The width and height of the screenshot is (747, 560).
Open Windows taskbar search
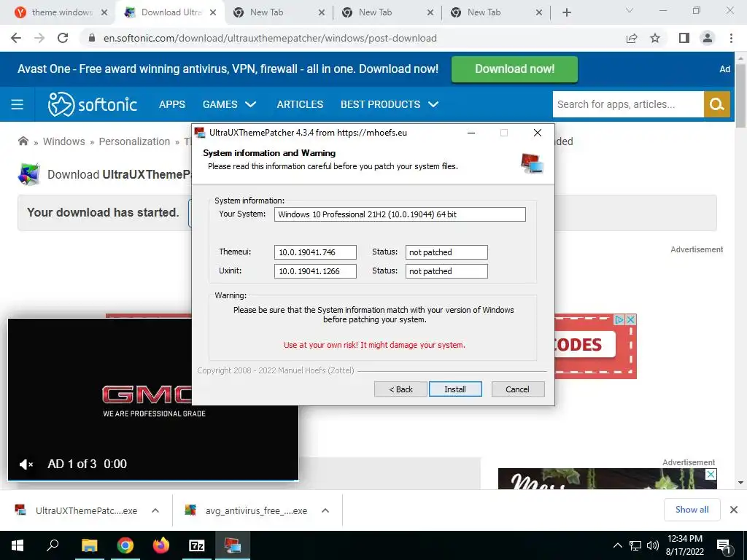click(x=53, y=545)
